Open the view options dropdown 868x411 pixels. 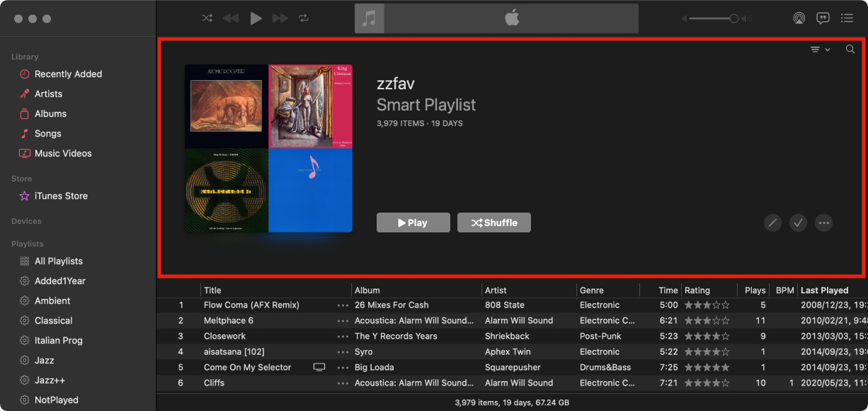click(x=821, y=50)
